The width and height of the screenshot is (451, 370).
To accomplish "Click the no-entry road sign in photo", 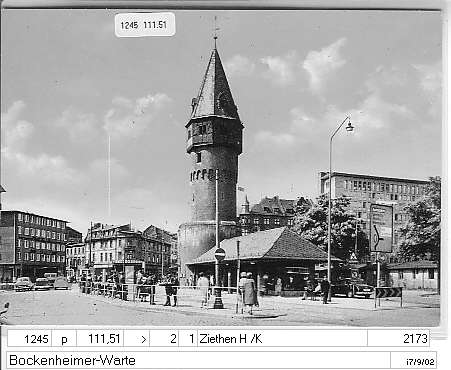I will pyautogui.click(x=220, y=254).
